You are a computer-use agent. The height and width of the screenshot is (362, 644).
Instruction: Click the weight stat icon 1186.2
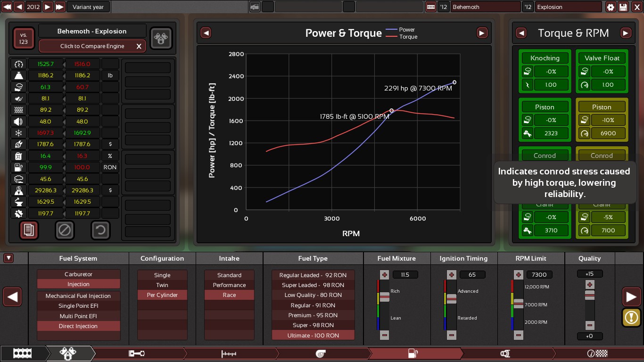point(19,75)
